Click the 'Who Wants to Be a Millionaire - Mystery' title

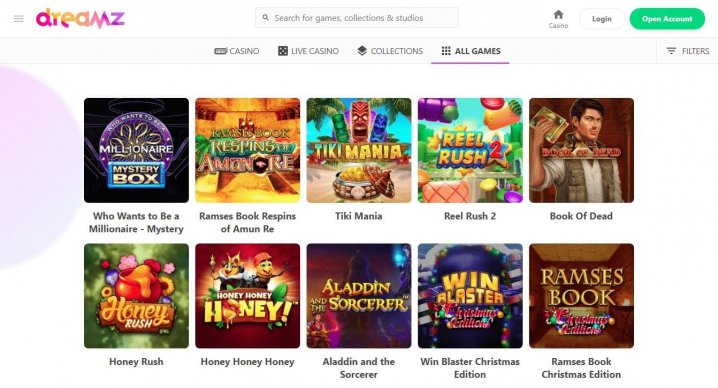point(136,222)
